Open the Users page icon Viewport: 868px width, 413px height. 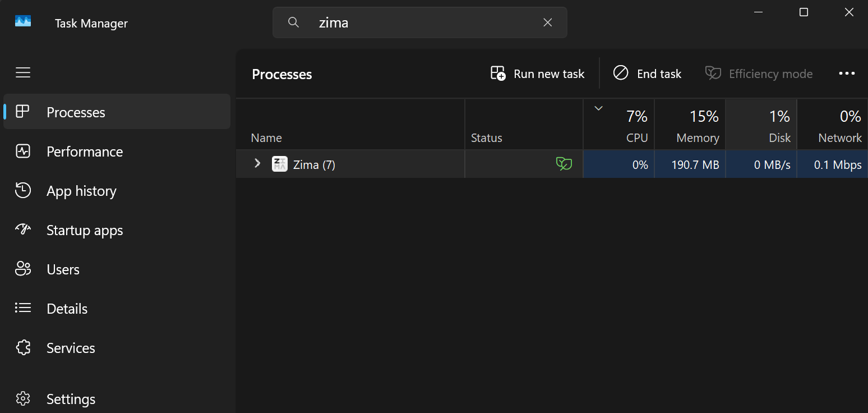click(x=22, y=269)
